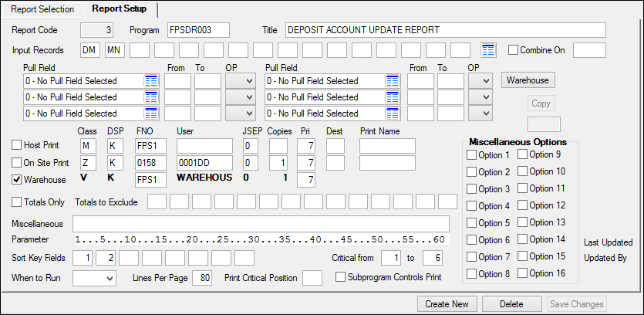Click the Warehouse button beside pull fields
This screenshot has width=644, height=315.
click(x=528, y=80)
